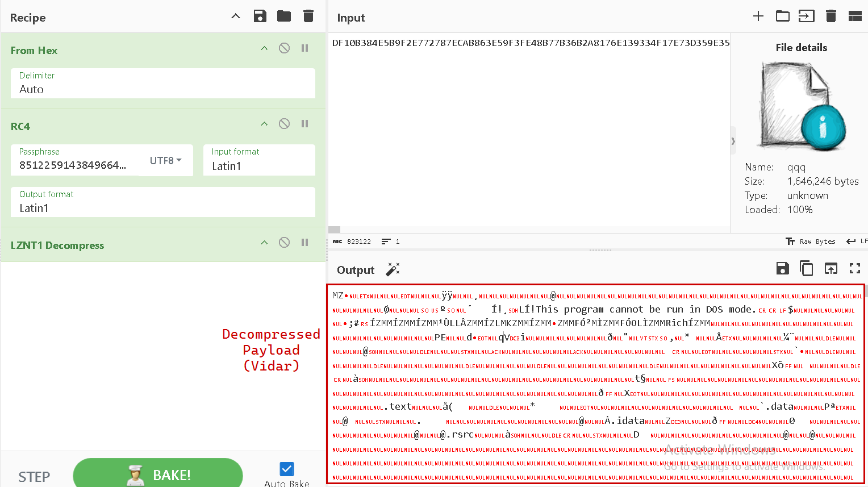Open the UTF8 passphrase encoding dropdown
The height and width of the screenshot is (487, 868).
point(165,161)
